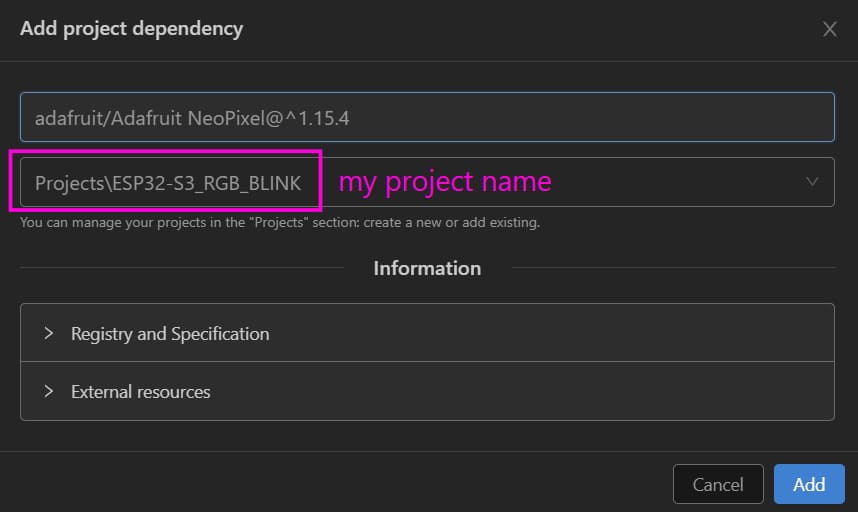858x512 pixels.
Task: Click the dropdown arrow of the project selector
Action: [812, 182]
